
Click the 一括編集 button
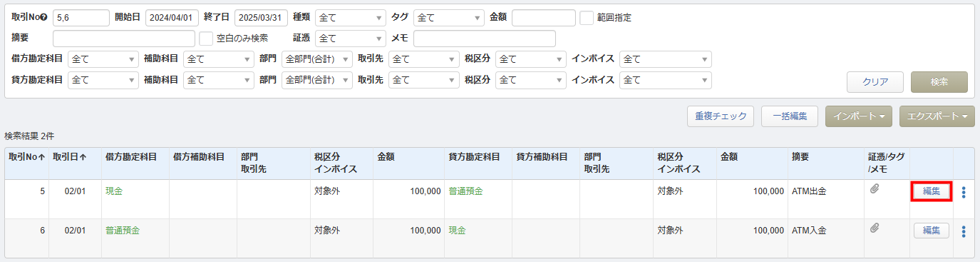(789, 116)
